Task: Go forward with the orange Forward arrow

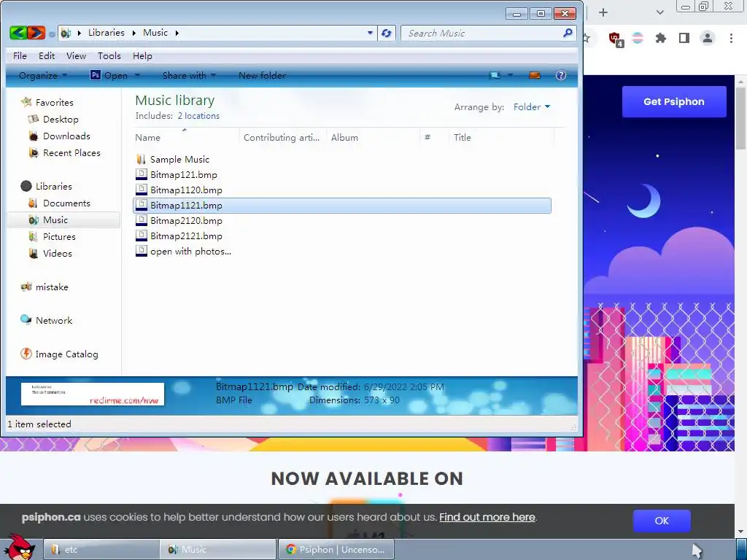Action: 36,33
